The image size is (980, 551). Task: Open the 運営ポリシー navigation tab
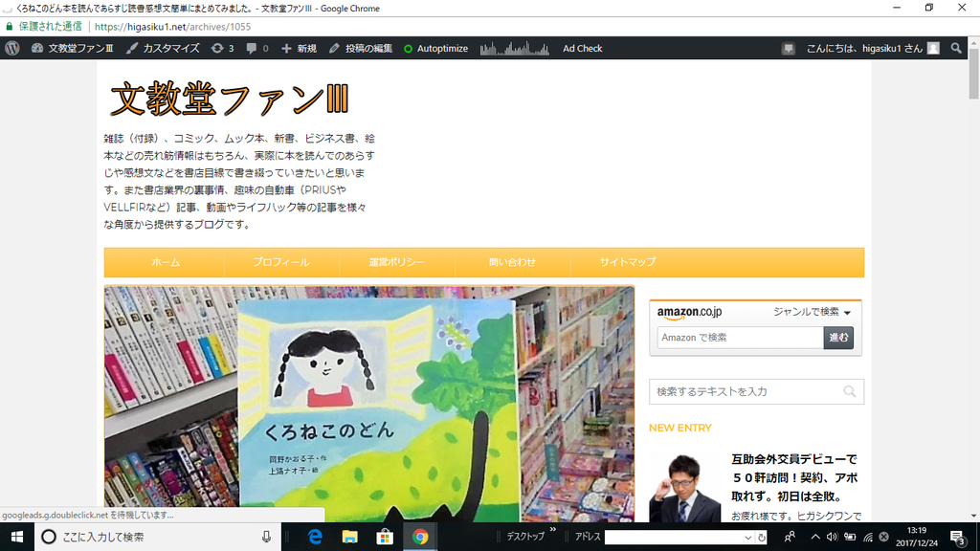(x=397, y=262)
